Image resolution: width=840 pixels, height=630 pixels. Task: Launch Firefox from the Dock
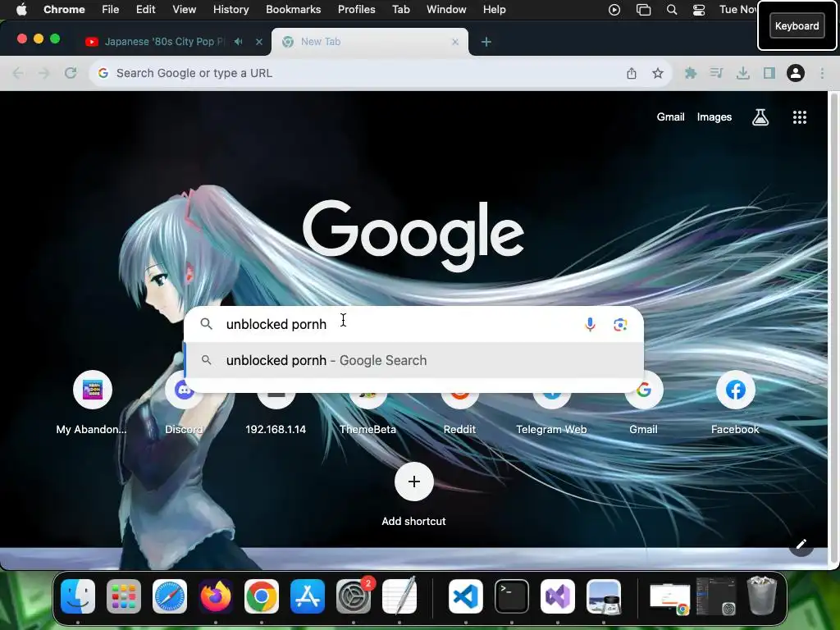click(x=216, y=596)
